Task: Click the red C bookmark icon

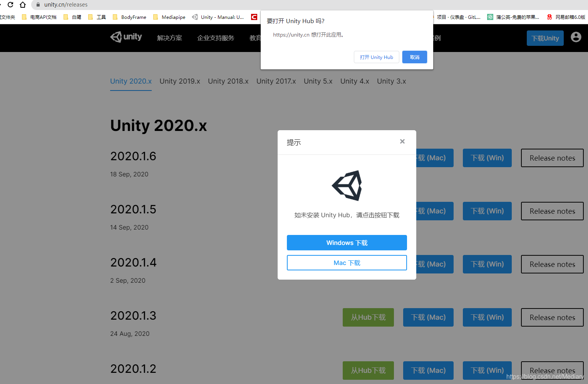Action: pyautogui.click(x=254, y=17)
